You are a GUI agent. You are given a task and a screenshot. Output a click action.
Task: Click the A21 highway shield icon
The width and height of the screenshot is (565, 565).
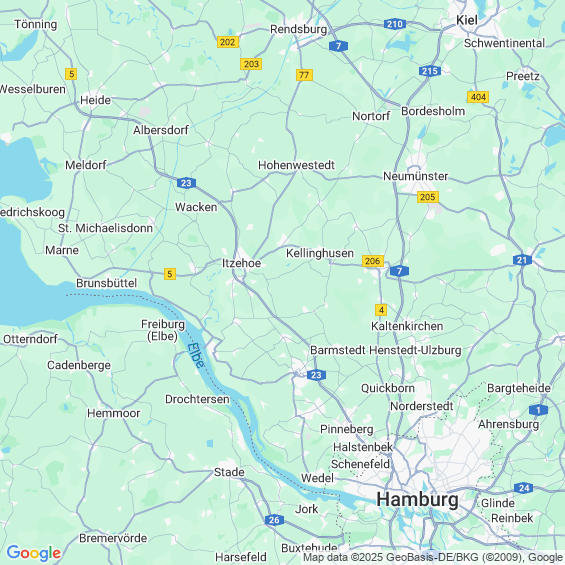coord(522,260)
